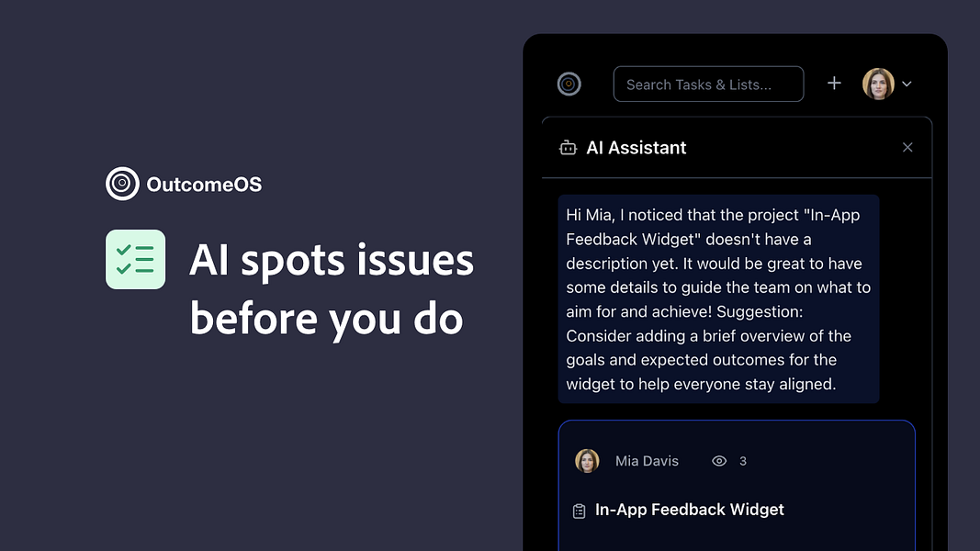Click the clipboard icon beside the project title
The height and width of the screenshot is (551, 980).
click(x=579, y=511)
